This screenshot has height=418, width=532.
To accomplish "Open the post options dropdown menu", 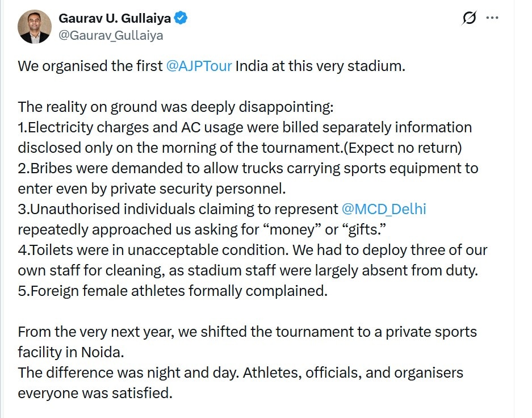I will point(492,16).
